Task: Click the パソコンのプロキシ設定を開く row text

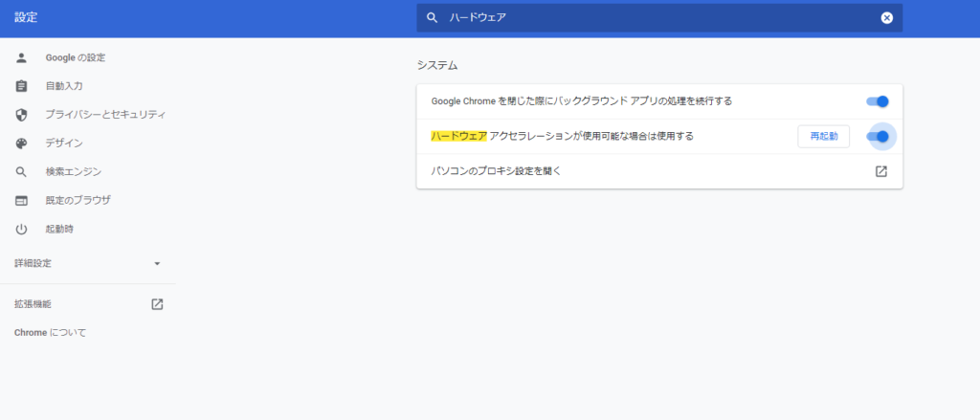Action: point(497,170)
